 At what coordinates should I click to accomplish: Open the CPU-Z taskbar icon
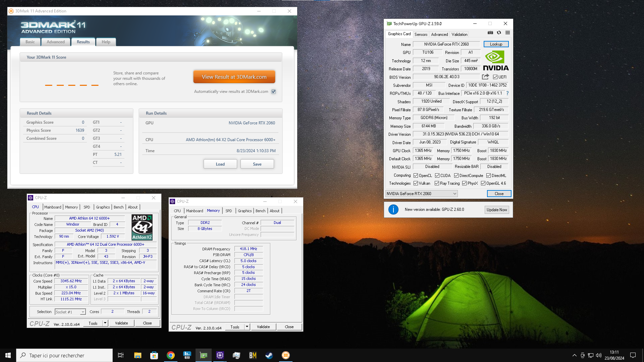(220, 355)
